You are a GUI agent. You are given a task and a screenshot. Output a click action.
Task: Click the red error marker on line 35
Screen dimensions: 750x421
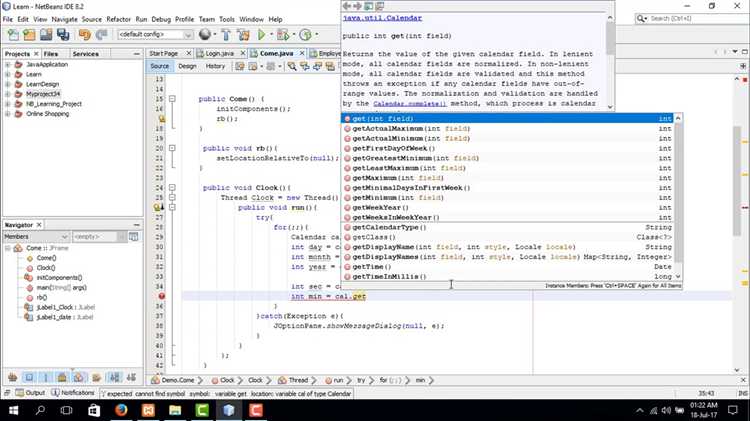160,297
